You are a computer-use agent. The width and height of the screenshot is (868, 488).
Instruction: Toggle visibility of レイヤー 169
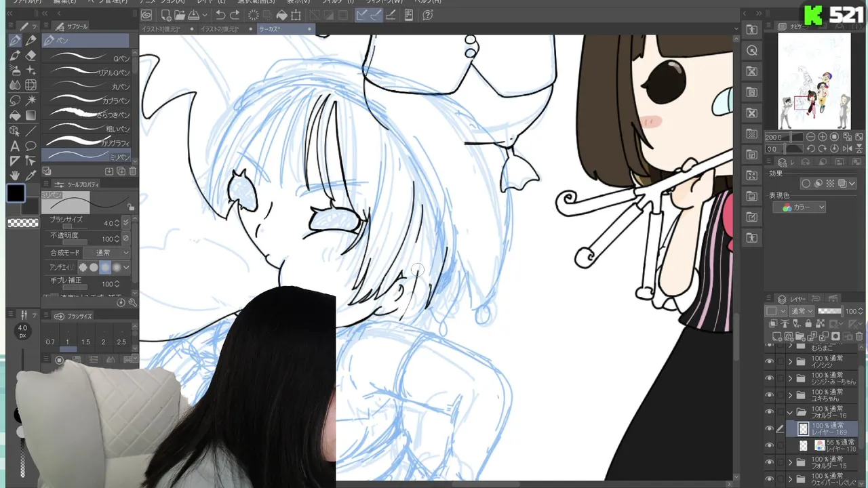tap(769, 429)
